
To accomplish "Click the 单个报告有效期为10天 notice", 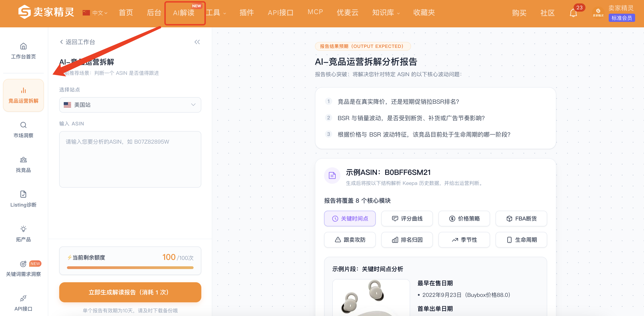I will (130, 311).
